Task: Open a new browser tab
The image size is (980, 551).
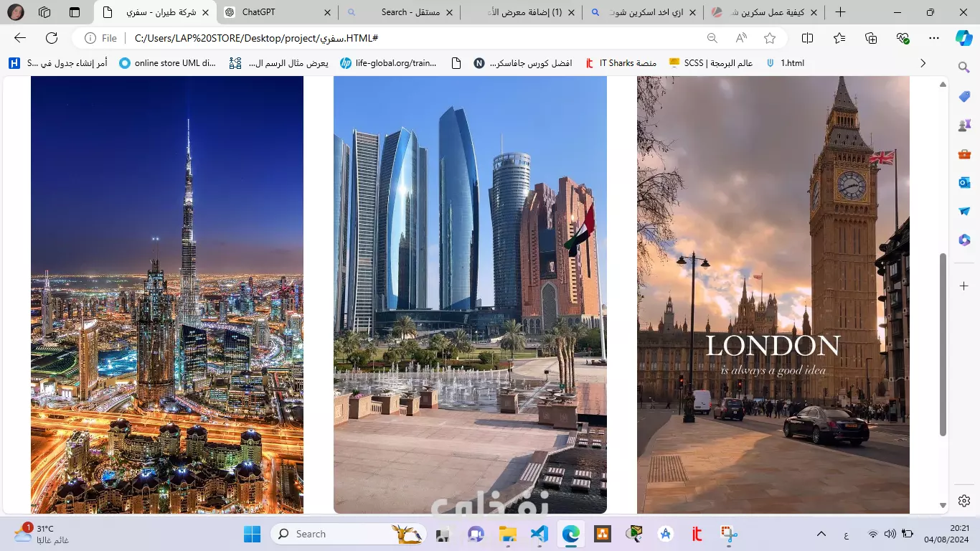Action: pos(840,12)
